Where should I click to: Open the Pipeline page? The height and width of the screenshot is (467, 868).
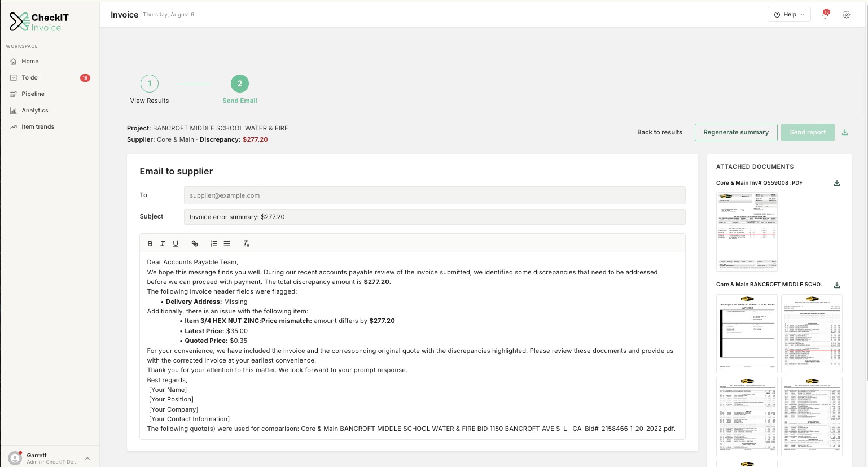(50, 94)
